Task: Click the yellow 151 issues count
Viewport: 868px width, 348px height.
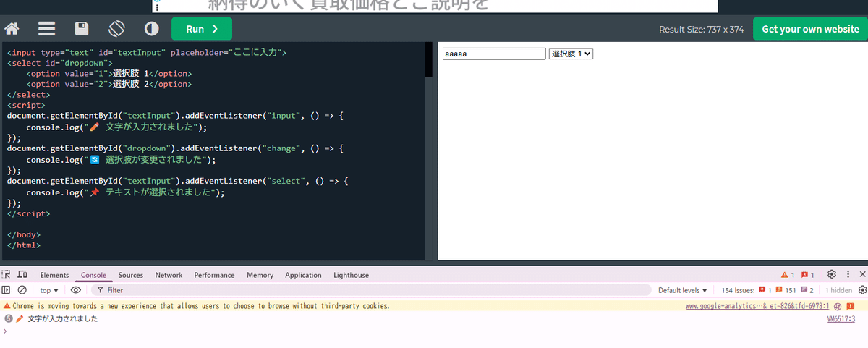Action: click(786, 290)
